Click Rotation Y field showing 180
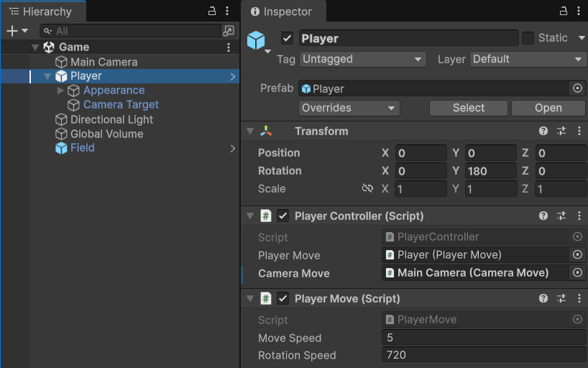588x368 pixels. click(491, 171)
